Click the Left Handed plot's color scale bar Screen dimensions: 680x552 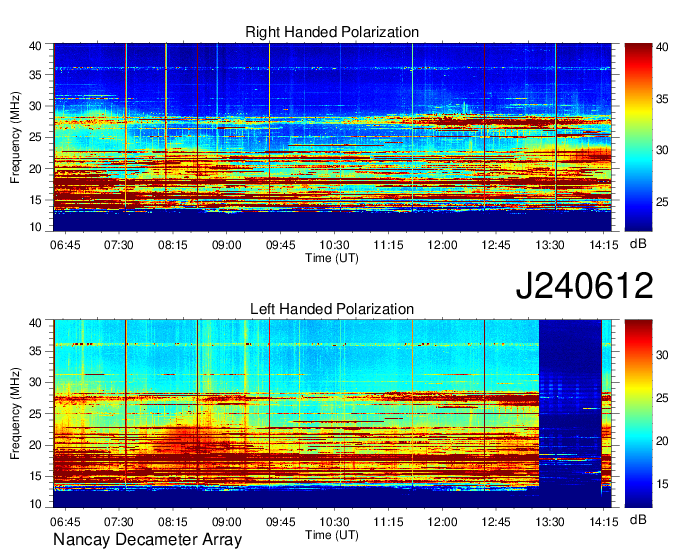(638, 413)
